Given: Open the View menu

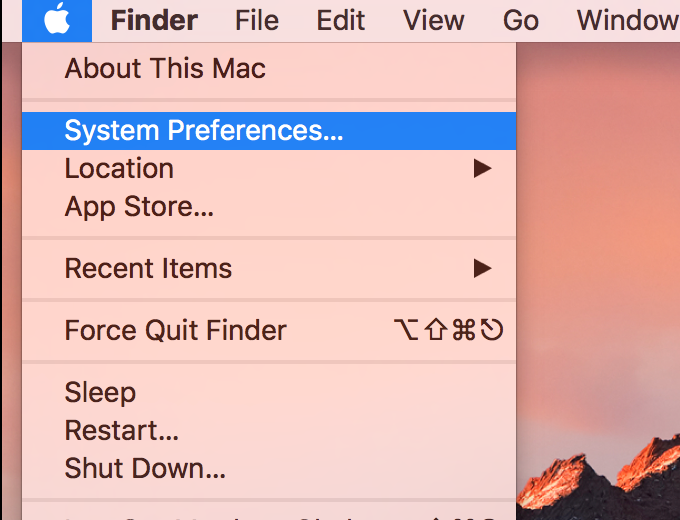Looking at the screenshot, I should click(x=433, y=20).
